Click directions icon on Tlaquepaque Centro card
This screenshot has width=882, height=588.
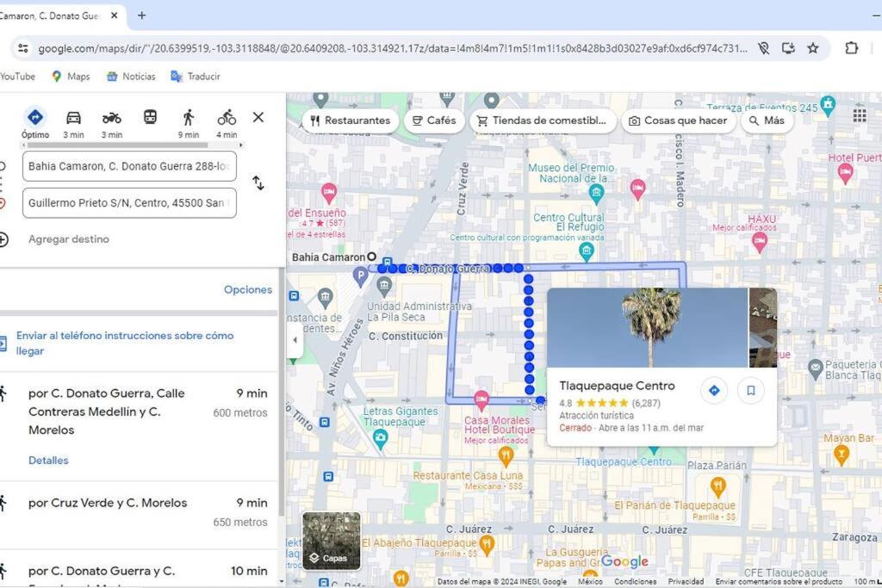[x=714, y=390]
